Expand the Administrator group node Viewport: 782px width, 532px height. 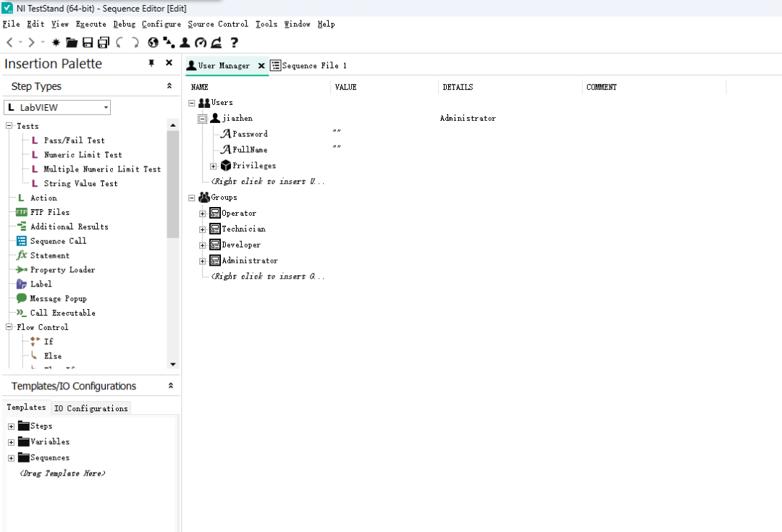[x=203, y=261]
